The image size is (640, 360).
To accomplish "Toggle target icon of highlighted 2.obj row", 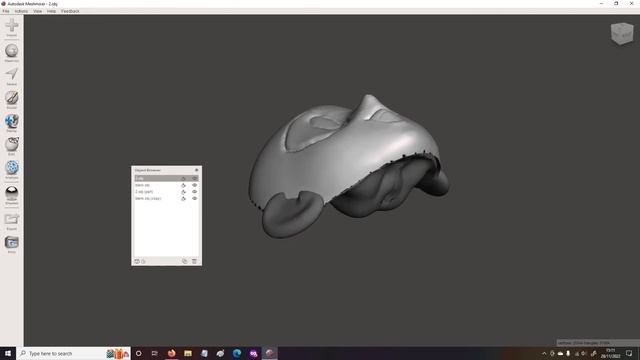I will (183, 178).
